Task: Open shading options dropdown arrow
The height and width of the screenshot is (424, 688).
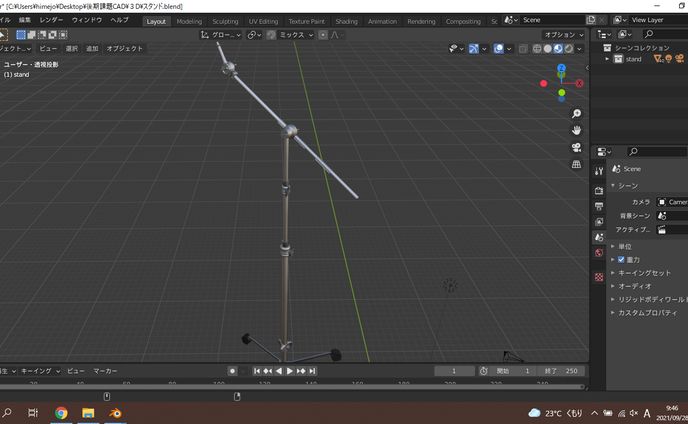Action: pos(580,49)
